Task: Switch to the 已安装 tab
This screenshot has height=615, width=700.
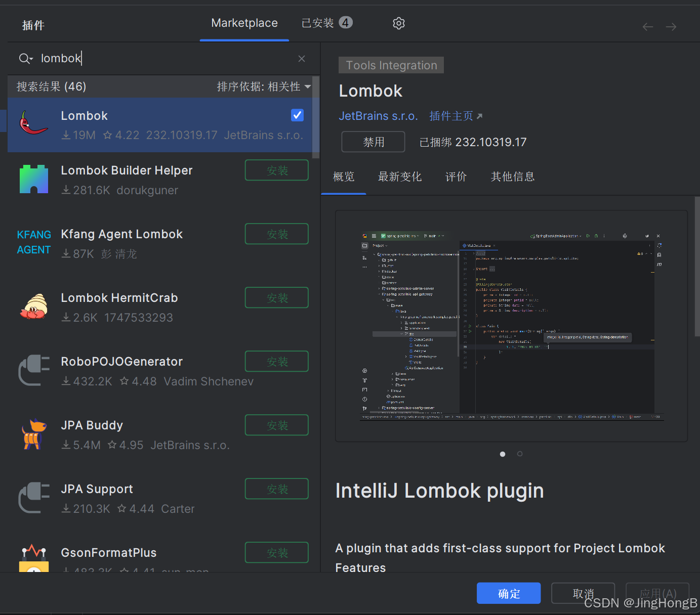Action: (326, 23)
